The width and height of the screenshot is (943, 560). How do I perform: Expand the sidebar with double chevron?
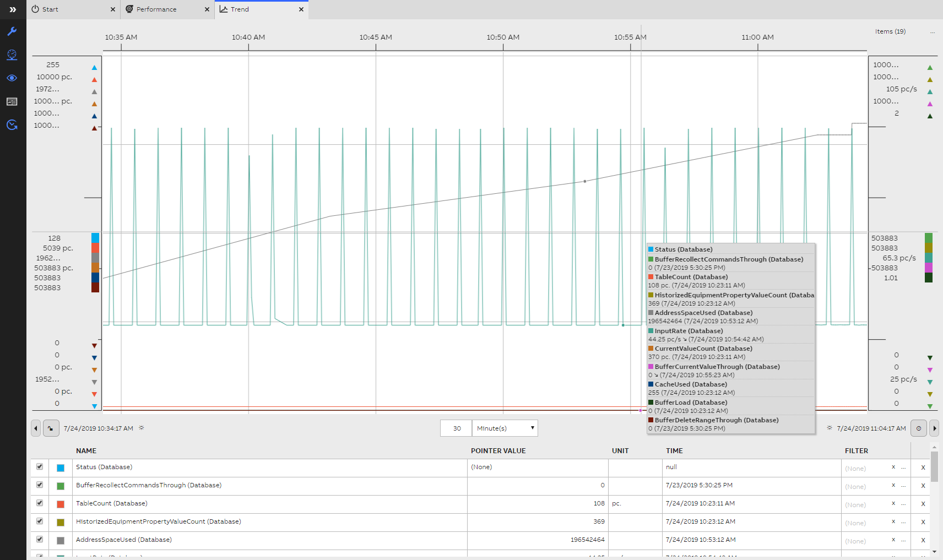[13, 9]
